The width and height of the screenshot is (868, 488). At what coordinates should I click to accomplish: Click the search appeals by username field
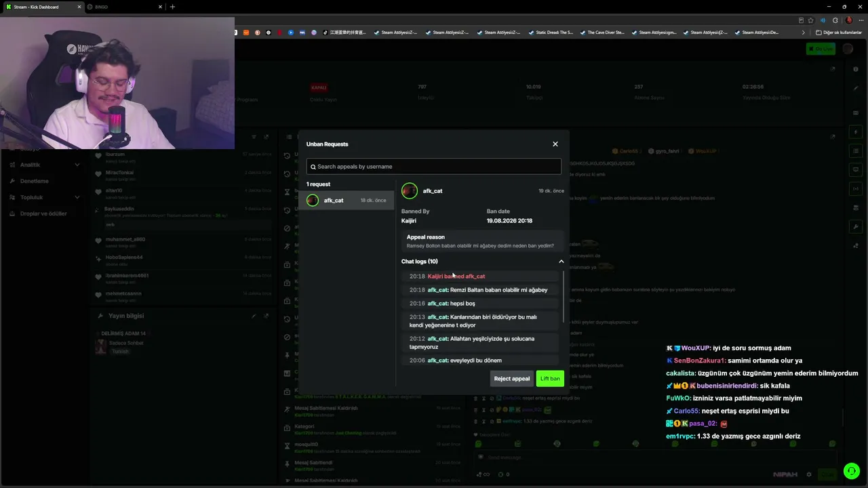click(434, 167)
